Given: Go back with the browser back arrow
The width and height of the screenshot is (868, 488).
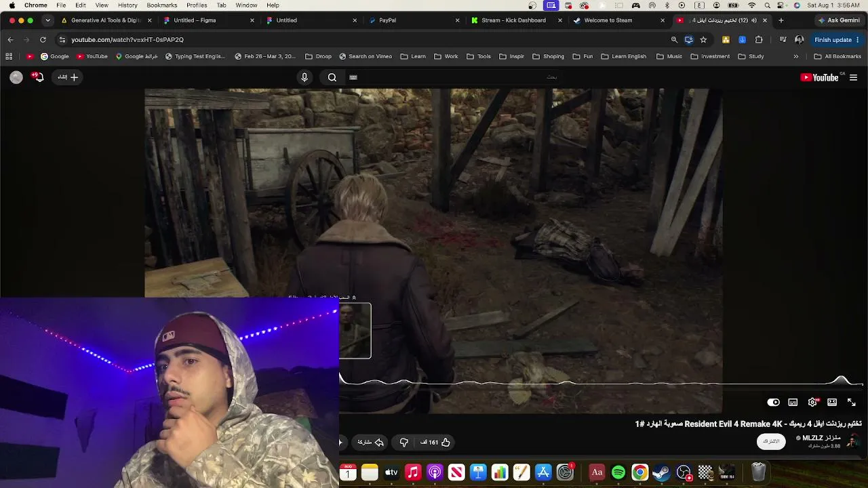Looking at the screenshot, I should coord(10,39).
